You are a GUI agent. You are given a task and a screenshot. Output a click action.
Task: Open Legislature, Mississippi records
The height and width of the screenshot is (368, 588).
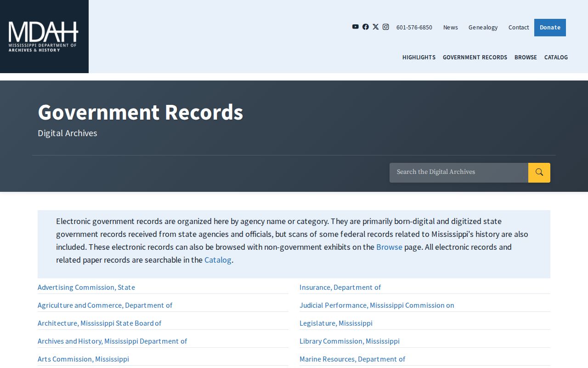point(336,323)
